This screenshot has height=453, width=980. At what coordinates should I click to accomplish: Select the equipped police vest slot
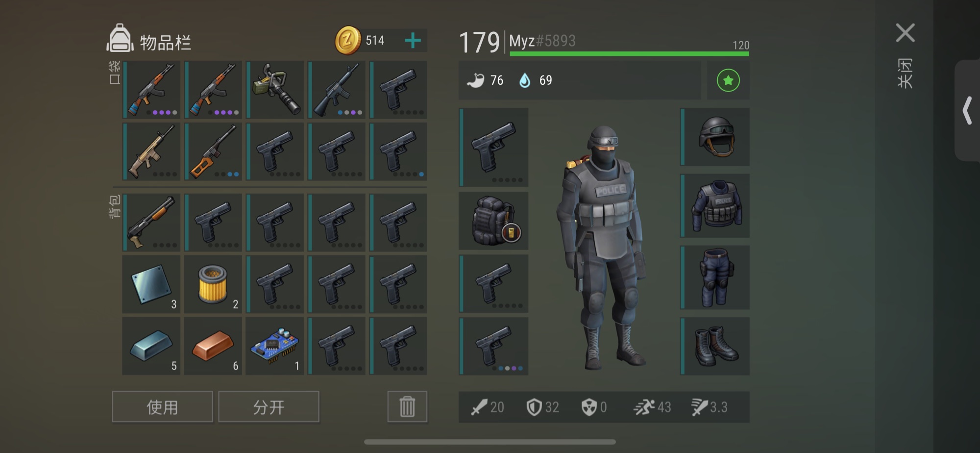[715, 206]
